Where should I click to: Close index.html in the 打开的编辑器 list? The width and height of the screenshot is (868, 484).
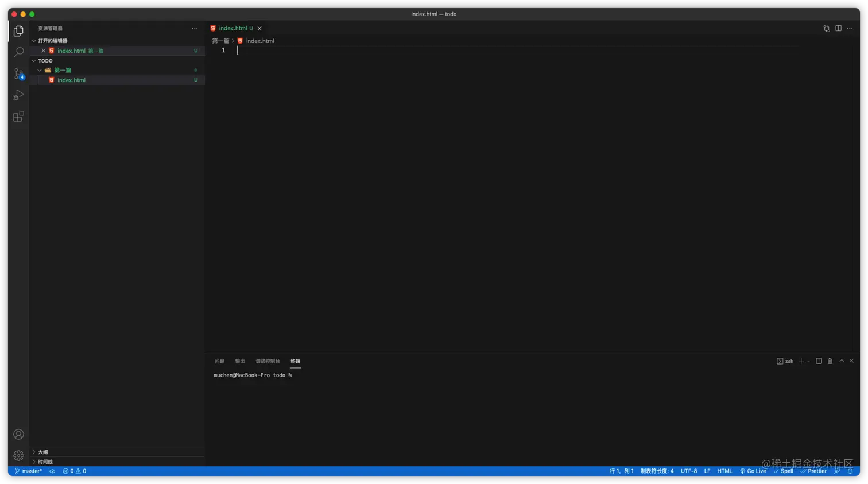(x=43, y=51)
